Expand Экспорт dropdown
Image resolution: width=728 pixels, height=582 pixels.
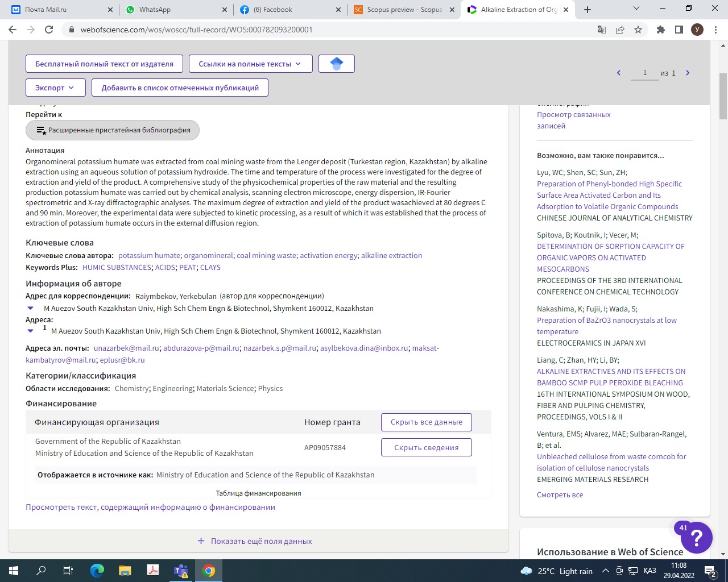pos(56,88)
